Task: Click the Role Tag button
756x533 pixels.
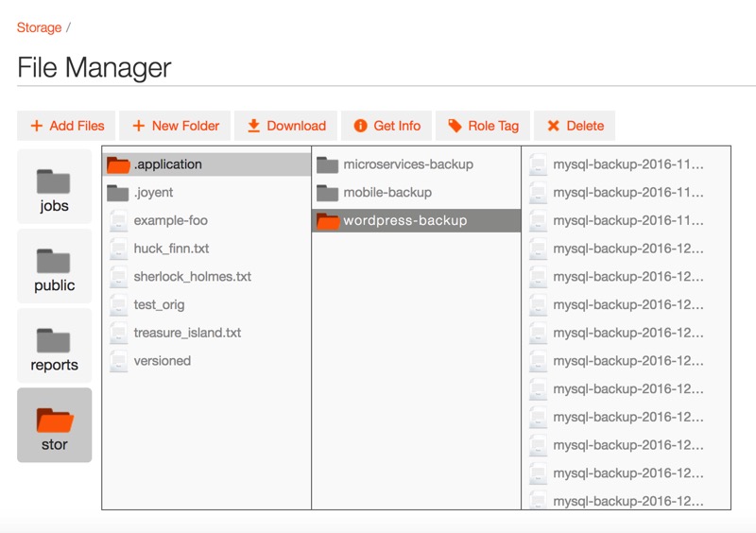Action: (x=483, y=126)
